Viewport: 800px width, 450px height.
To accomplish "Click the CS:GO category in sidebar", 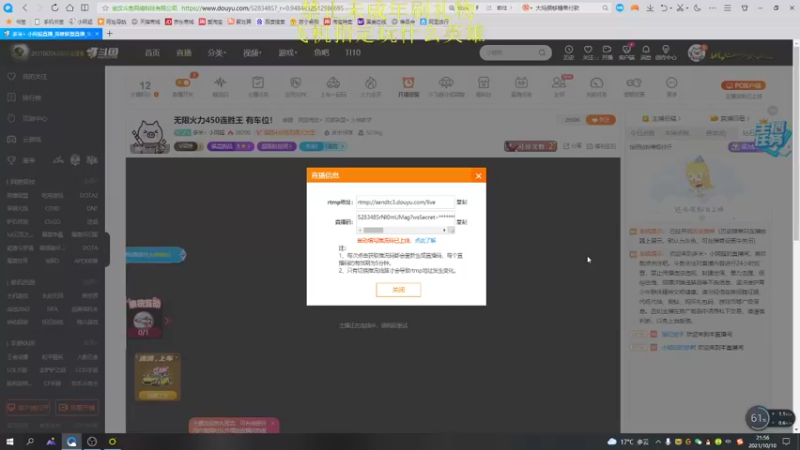I will click(x=52, y=221).
